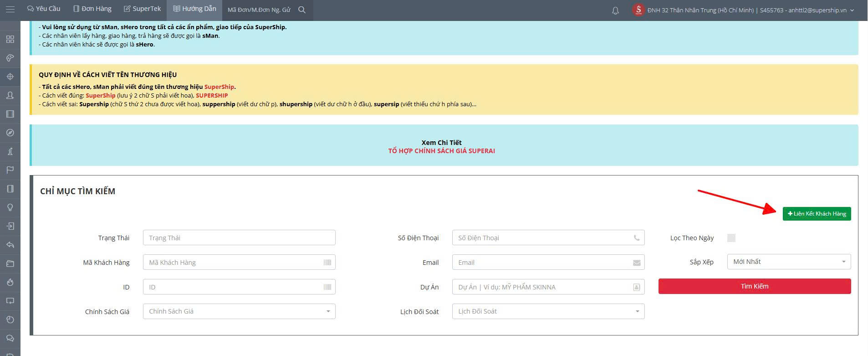The image size is (868, 356).
Task: Click the compass sidebar icon
Action: click(10, 133)
